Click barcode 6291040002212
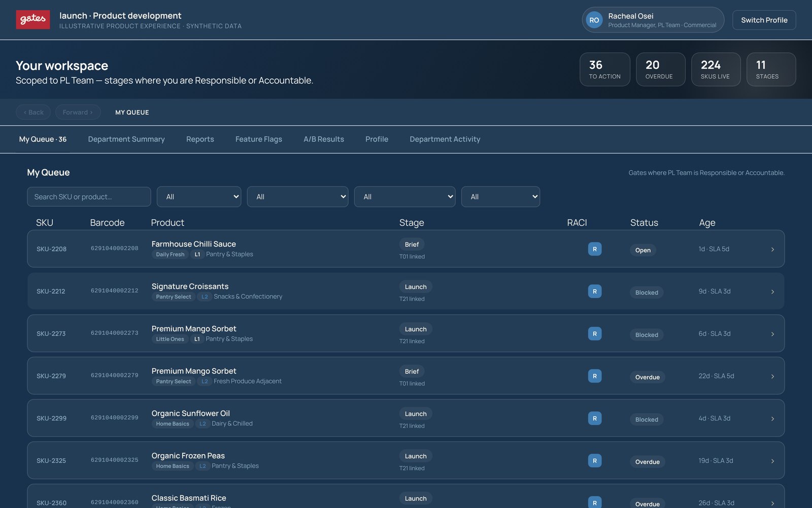The image size is (812, 508). [114, 291]
